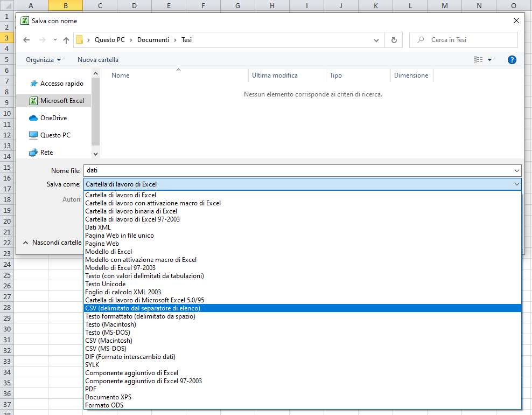Change view layout icon
The height and width of the screenshot is (415, 532).
point(478,60)
